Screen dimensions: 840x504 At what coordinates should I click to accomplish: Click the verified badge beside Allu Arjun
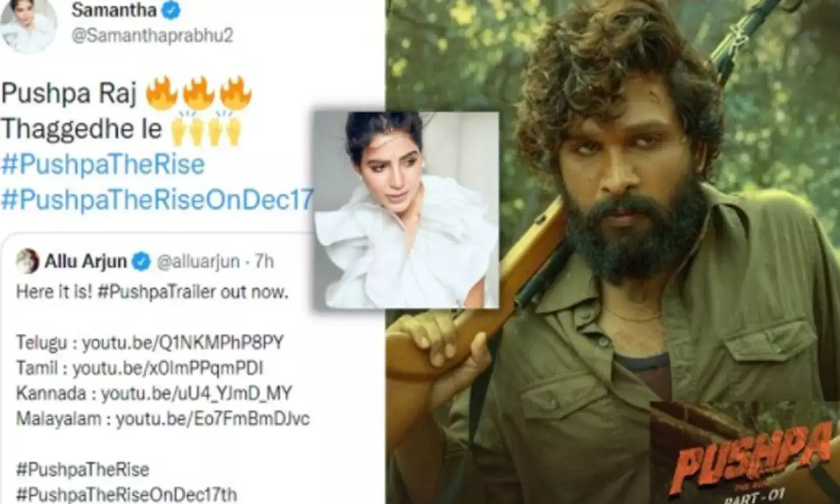click(142, 261)
